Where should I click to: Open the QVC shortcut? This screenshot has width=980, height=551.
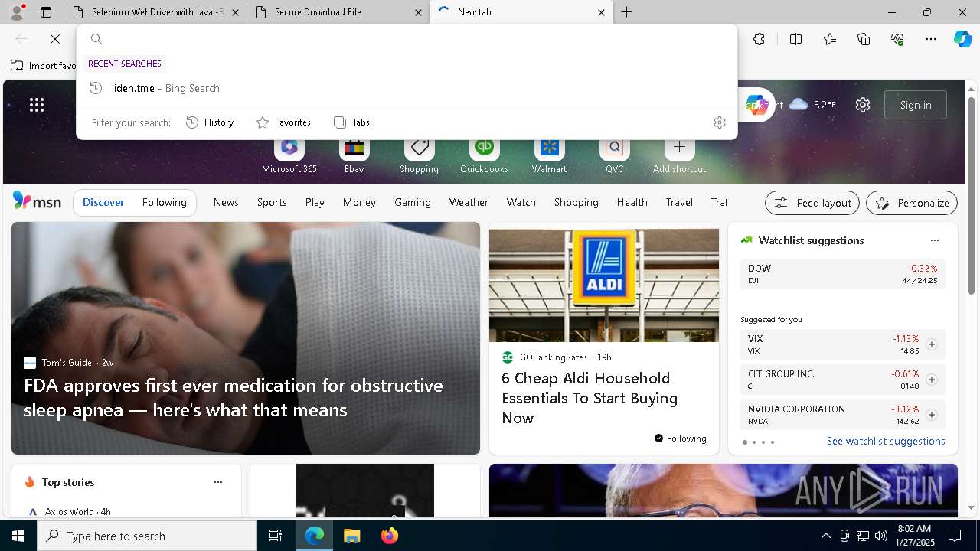pyautogui.click(x=614, y=156)
